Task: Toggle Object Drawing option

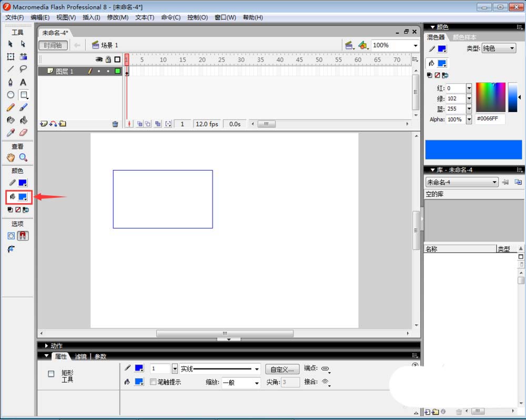Action: [x=11, y=236]
